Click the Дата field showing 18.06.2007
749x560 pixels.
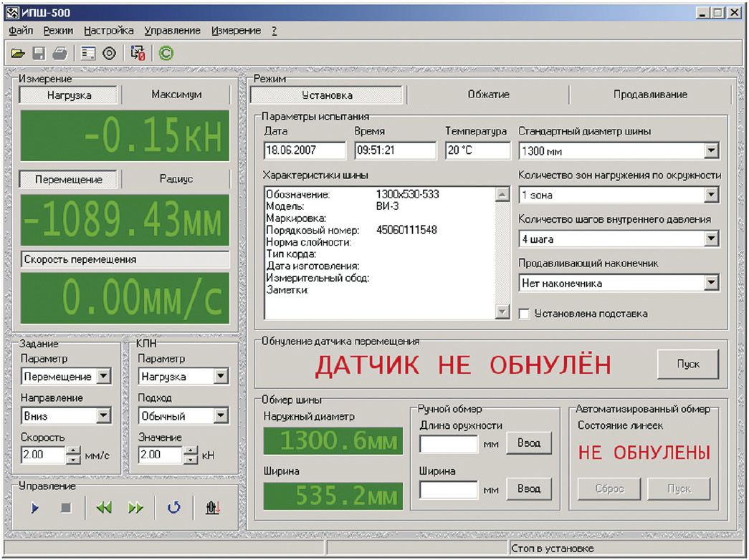(x=305, y=150)
